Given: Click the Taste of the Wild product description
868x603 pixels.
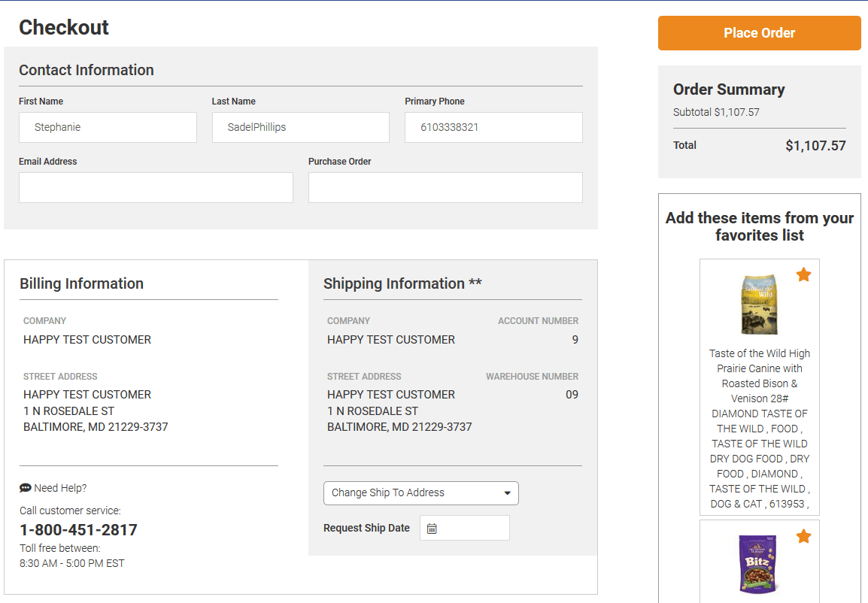Looking at the screenshot, I should 760,429.
